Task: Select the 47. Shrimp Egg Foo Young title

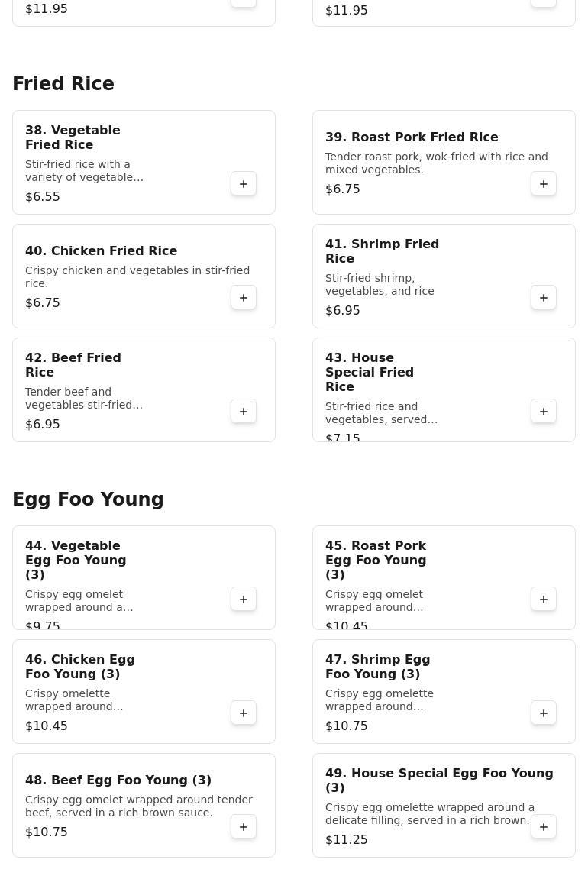Action: pyautogui.click(x=377, y=667)
